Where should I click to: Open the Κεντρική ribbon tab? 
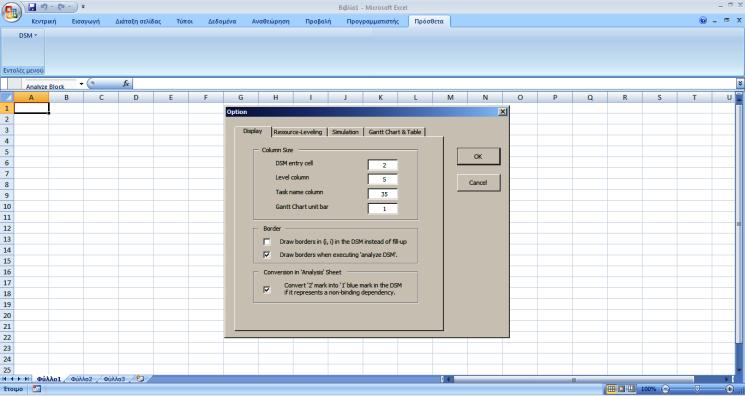pyautogui.click(x=44, y=21)
